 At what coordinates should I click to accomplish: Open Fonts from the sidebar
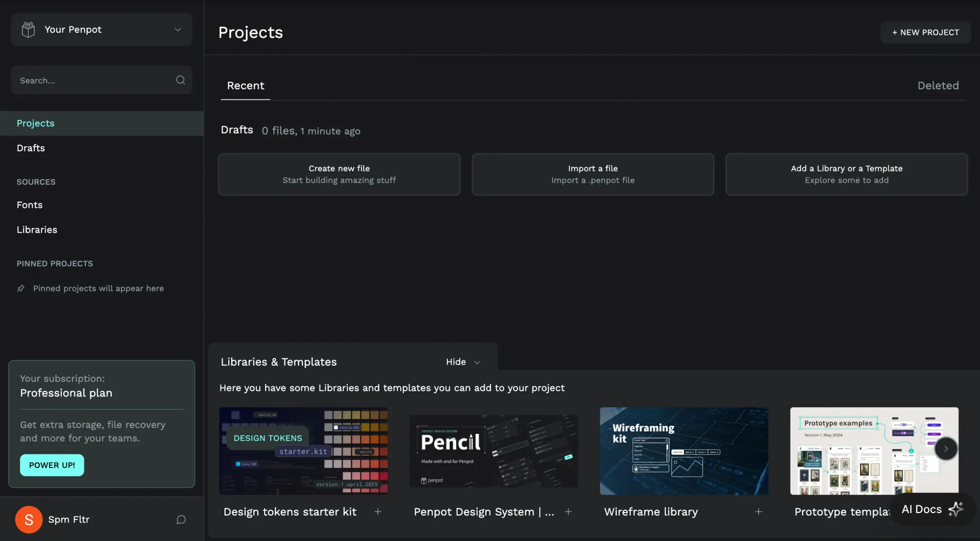pyautogui.click(x=29, y=205)
